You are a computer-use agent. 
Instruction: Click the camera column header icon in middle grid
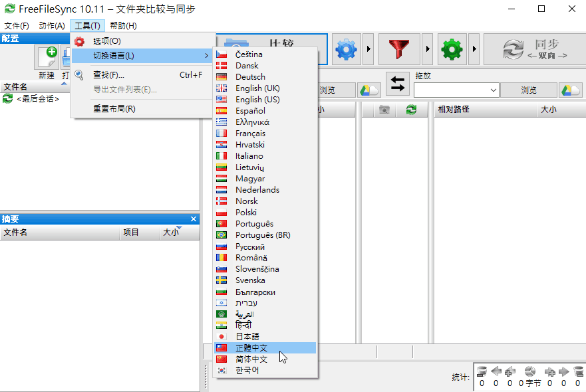(384, 110)
